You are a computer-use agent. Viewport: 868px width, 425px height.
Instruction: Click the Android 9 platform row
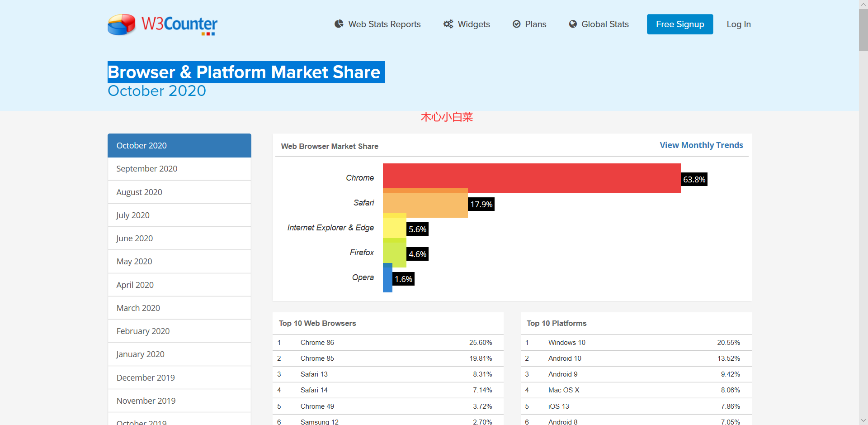[636, 374]
